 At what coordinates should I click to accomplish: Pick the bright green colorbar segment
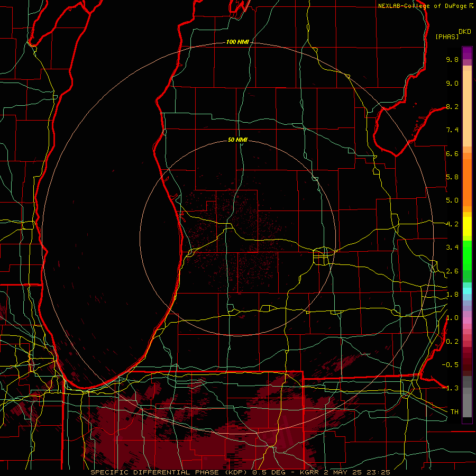pos(467,255)
